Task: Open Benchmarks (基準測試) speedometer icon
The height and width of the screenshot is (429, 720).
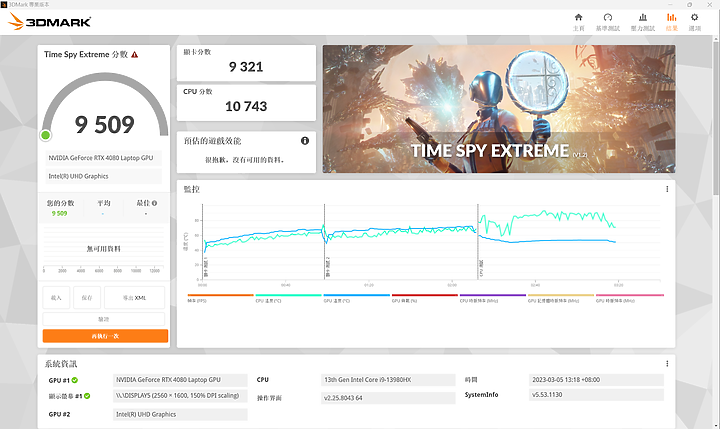Action: tap(608, 17)
